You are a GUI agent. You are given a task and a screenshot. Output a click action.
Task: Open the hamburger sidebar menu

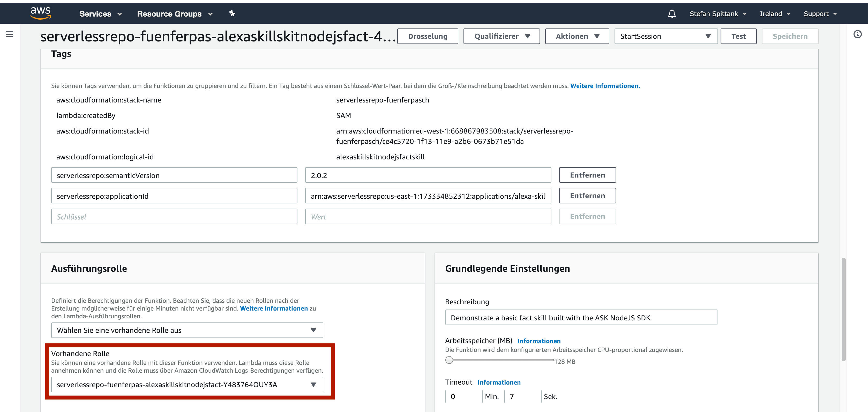(9, 34)
